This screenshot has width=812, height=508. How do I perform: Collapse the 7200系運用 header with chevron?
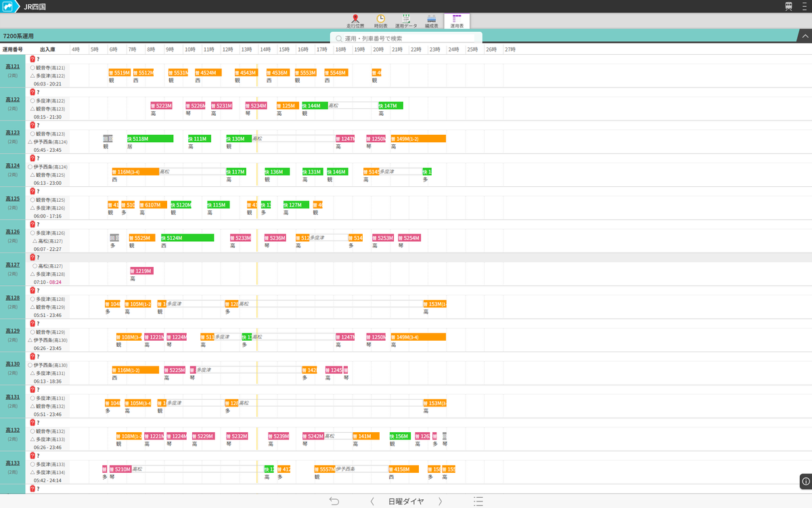(x=805, y=36)
